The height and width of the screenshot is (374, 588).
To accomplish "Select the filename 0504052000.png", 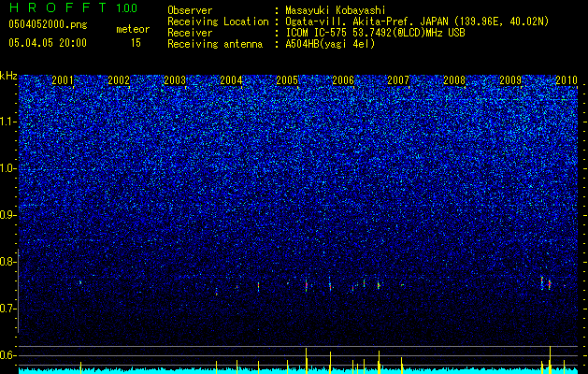I will (x=48, y=25).
